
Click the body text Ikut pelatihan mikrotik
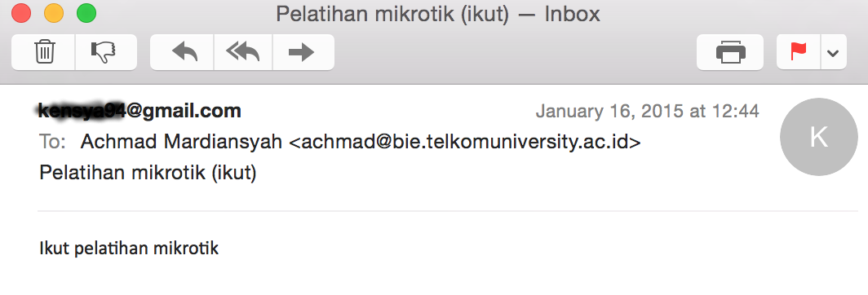tap(129, 249)
